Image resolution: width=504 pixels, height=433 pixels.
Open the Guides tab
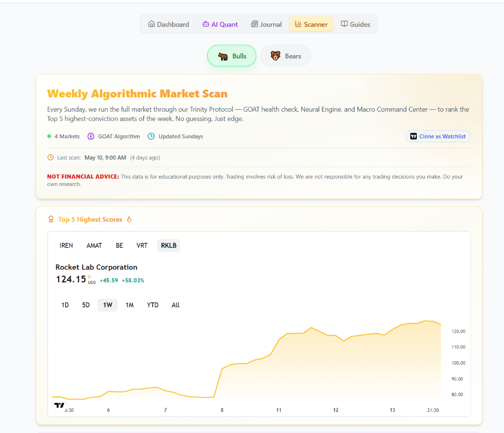click(x=355, y=24)
